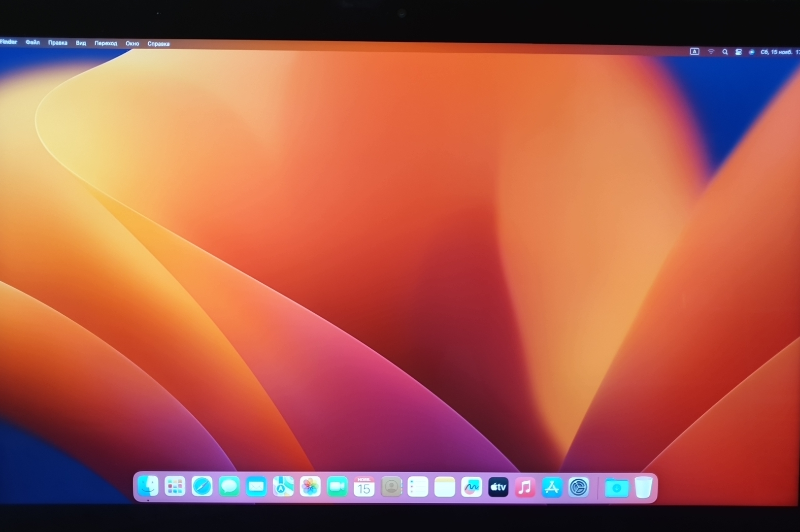Open Freeform from the Dock
800x532 pixels.
(x=471, y=488)
